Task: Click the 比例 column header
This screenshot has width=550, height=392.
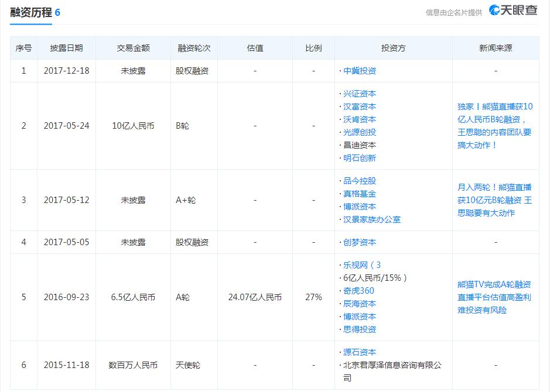Action: (x=313, y=48)
